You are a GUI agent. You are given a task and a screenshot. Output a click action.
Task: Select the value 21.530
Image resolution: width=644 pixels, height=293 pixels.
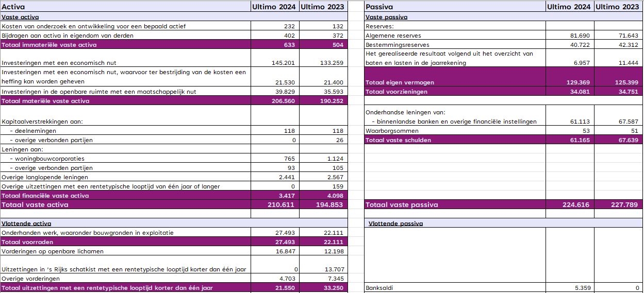click(x=285, y=82)
